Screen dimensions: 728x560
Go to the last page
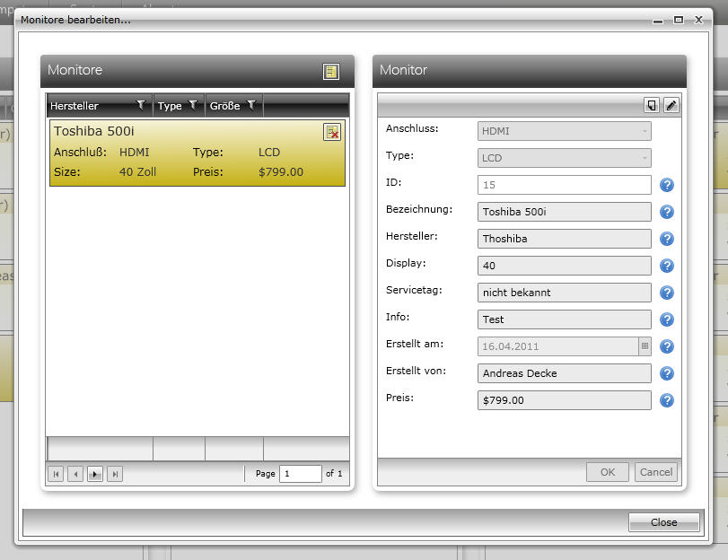(115, 474)
